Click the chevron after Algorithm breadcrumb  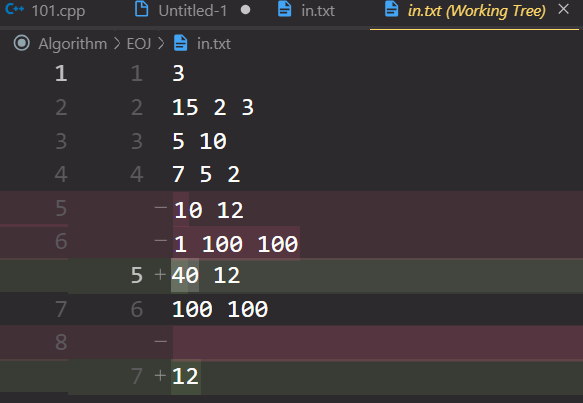[117, 43]
